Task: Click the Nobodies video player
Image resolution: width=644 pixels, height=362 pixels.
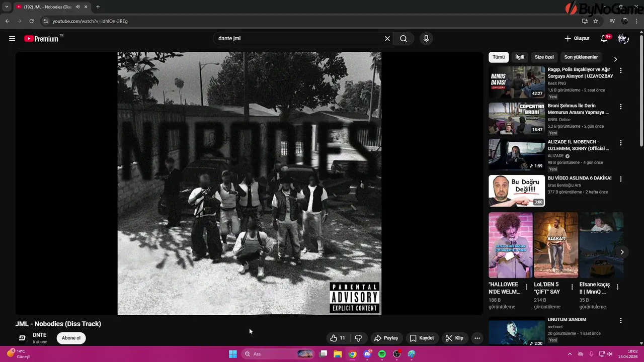Action: point(249,184)
